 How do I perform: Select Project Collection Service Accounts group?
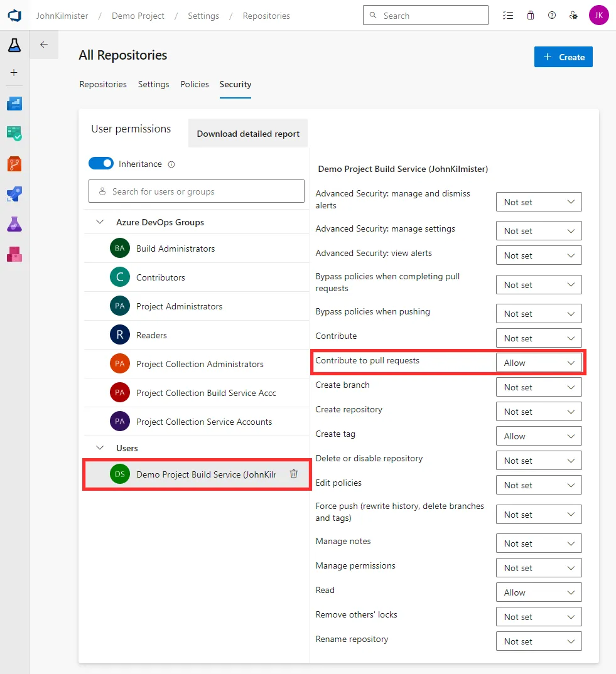pos(197,421)
